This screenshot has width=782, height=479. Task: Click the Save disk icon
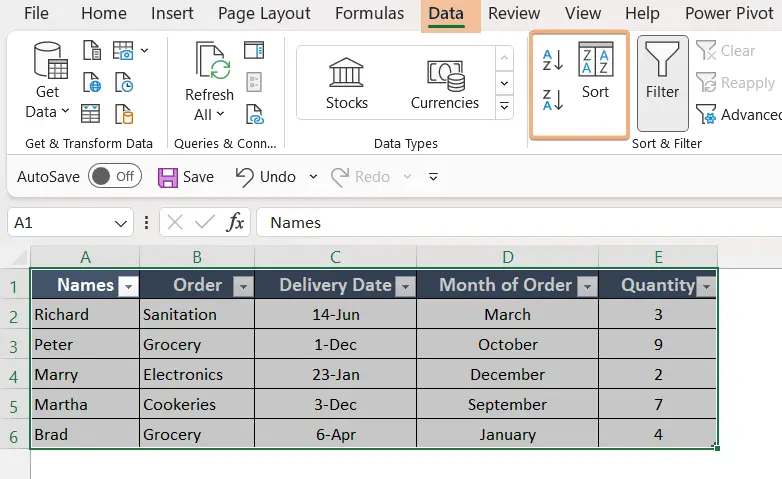[168, 177]
